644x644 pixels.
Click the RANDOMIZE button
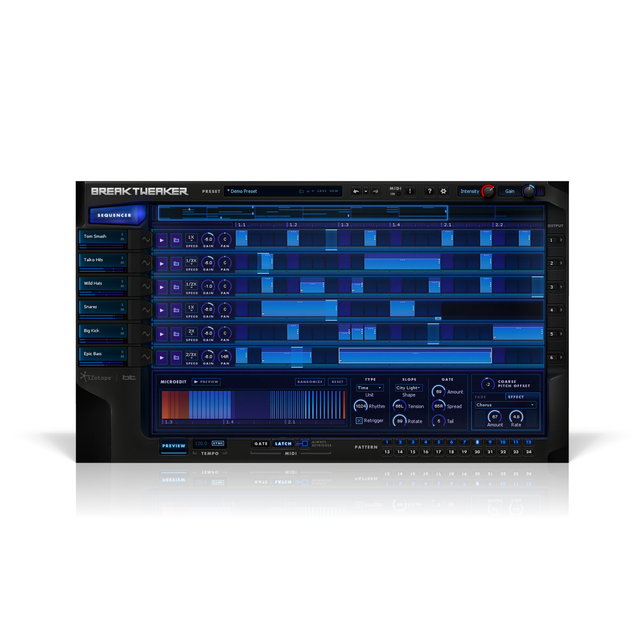pyautogui.click(x=310, y=382)
